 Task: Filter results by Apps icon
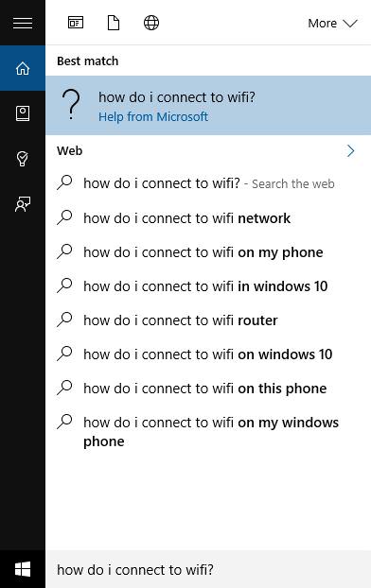click(x=76, y=23)
